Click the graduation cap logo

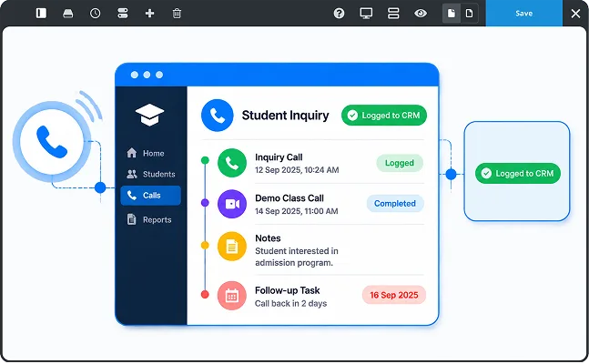coord(149,115)
